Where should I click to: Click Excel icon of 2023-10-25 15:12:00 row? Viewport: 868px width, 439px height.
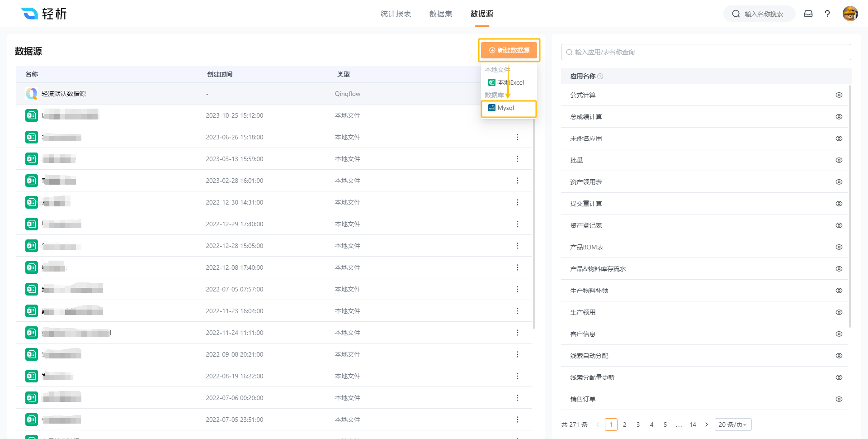pyautogui.click(x=31, y=115)
